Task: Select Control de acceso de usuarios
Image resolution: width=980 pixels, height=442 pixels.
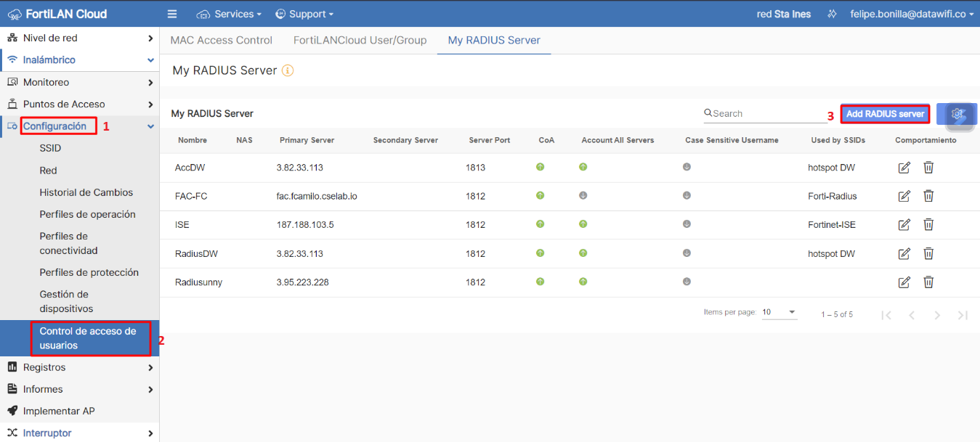Action: (x=79, y=338)
